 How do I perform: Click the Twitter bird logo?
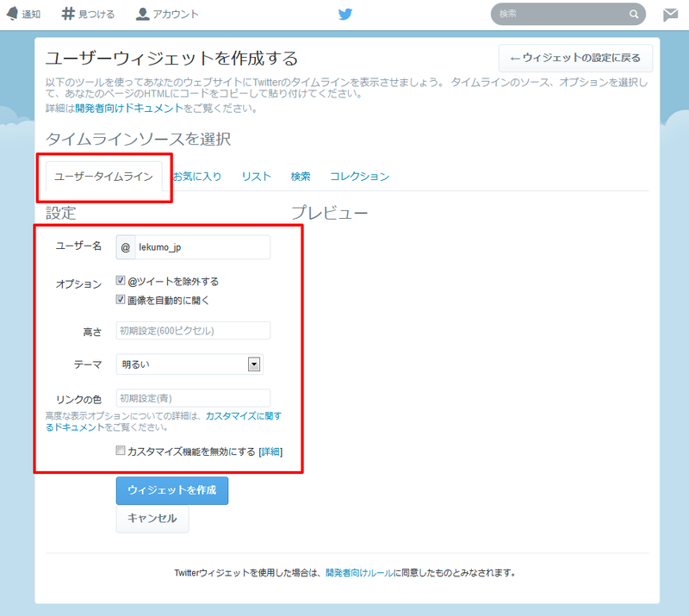pyautogui.click(x=345, y=14)
